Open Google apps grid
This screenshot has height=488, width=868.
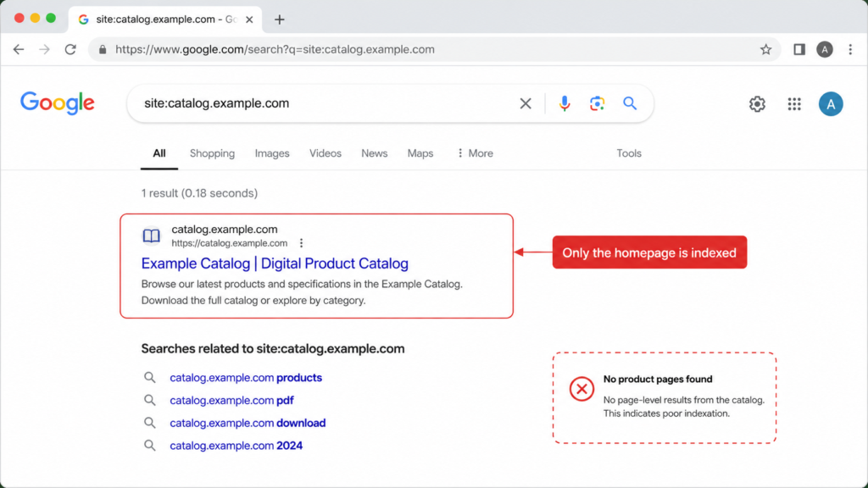(x=794, y=104)
